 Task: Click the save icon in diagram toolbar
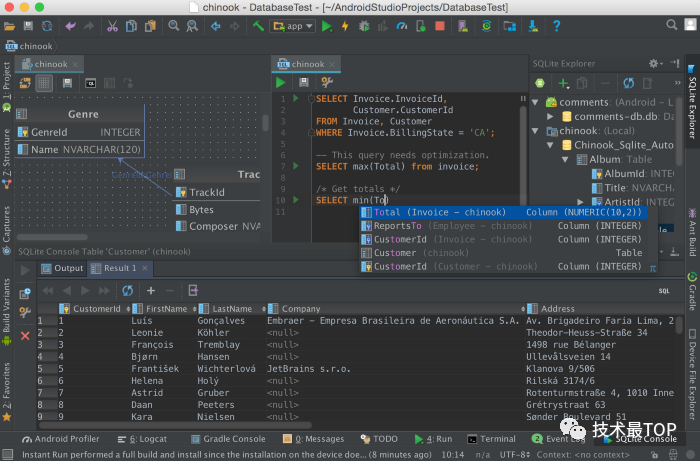[67, 83]
